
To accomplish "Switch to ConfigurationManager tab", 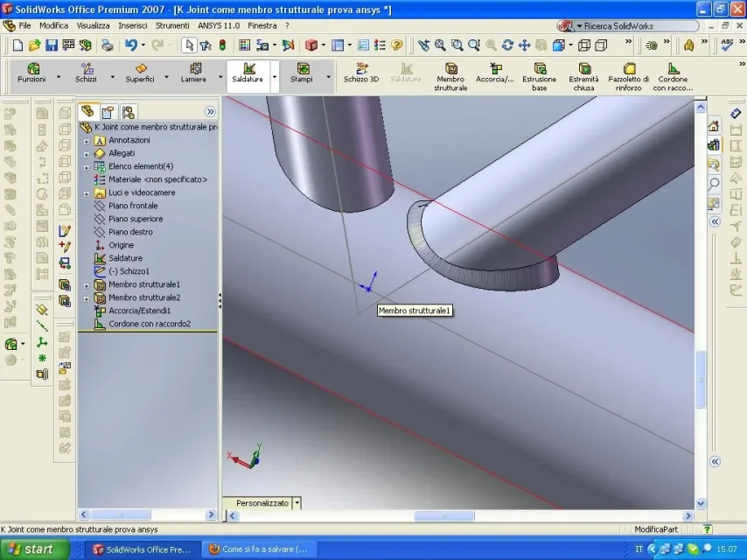I will 129,112.
